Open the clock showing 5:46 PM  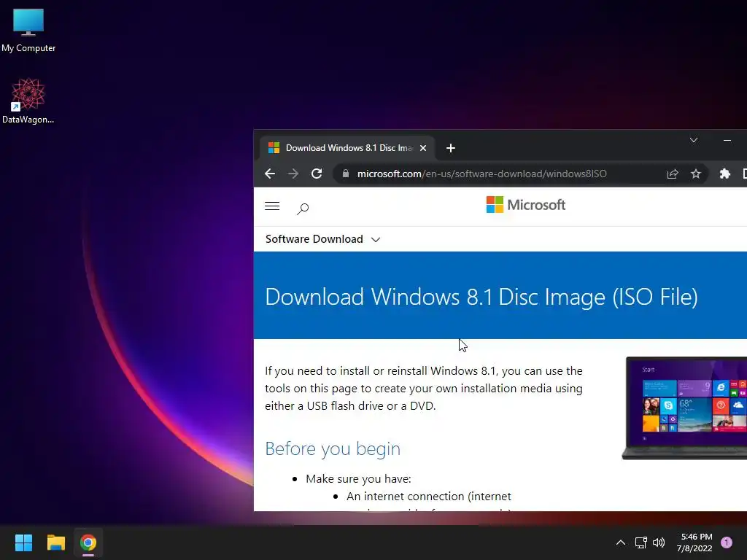click(x=694, y=542)
